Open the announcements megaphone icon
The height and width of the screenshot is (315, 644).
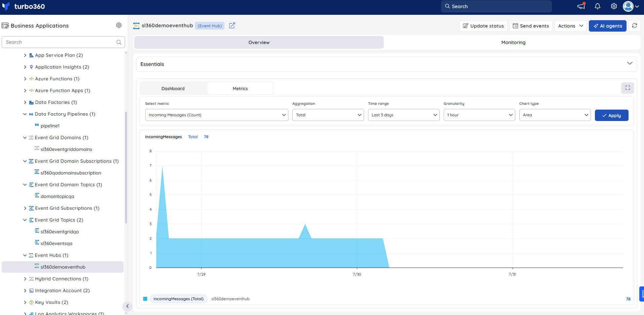[x=581, y=6]
